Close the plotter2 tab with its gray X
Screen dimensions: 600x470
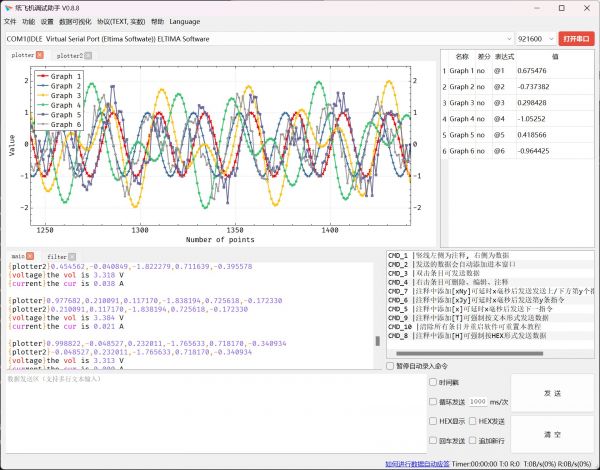click(x=88, y=56)
